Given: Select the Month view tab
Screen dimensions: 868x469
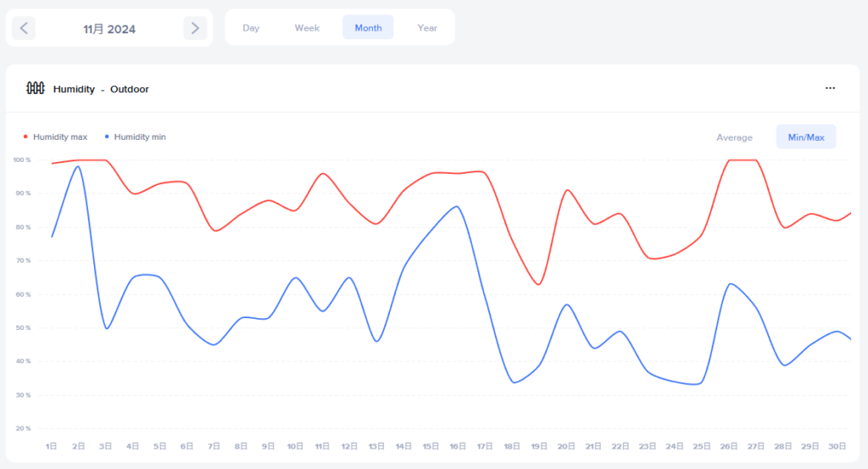Looking at the screenshot, I should (368, 28).
